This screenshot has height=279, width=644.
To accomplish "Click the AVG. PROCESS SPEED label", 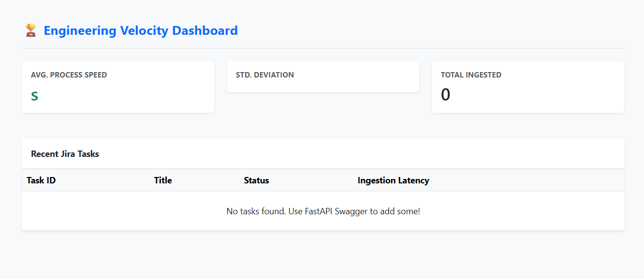I will pos(69,75).
